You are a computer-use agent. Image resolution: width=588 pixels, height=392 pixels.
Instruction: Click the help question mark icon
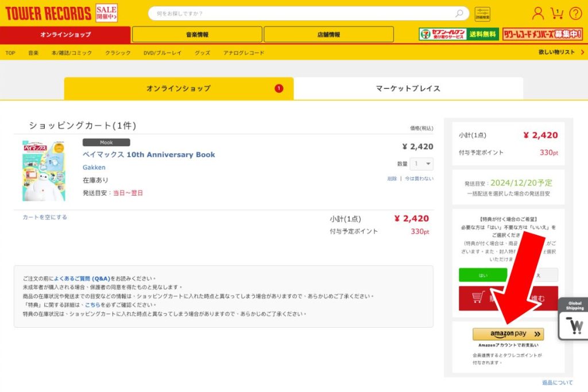[575, 13]
